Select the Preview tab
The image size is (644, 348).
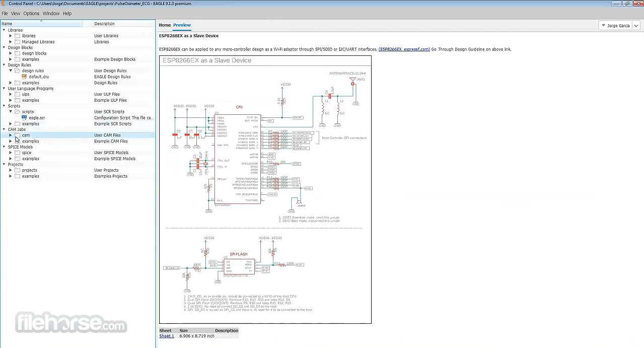182,25
